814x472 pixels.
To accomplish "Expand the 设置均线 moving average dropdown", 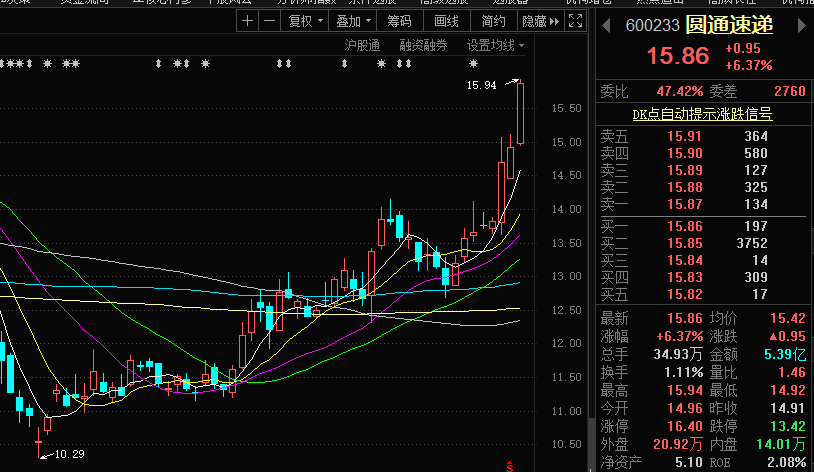I will [x=495, y=46].
